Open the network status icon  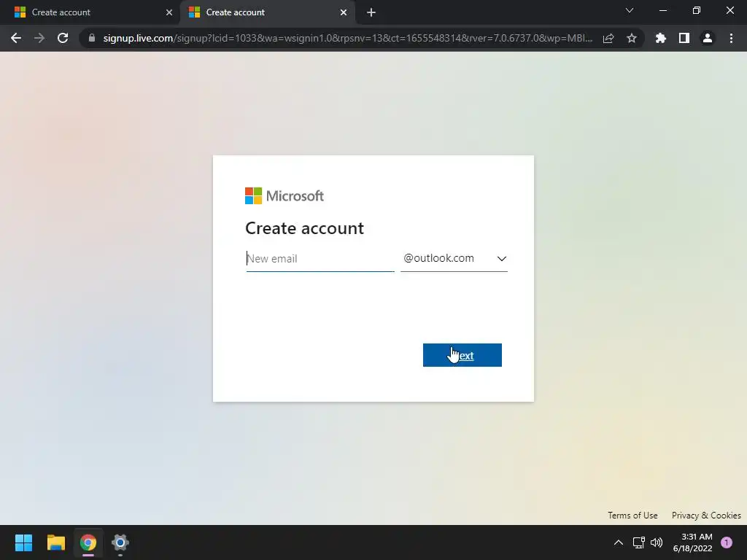638,542
